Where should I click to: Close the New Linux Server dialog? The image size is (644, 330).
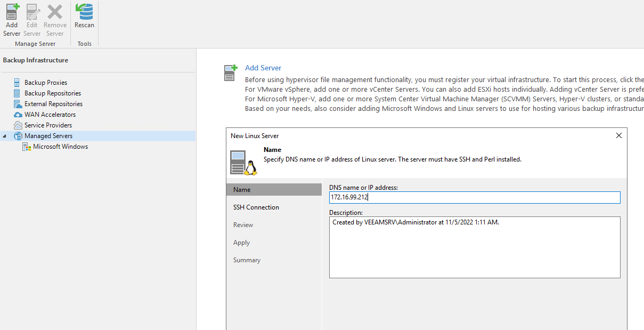618,136
